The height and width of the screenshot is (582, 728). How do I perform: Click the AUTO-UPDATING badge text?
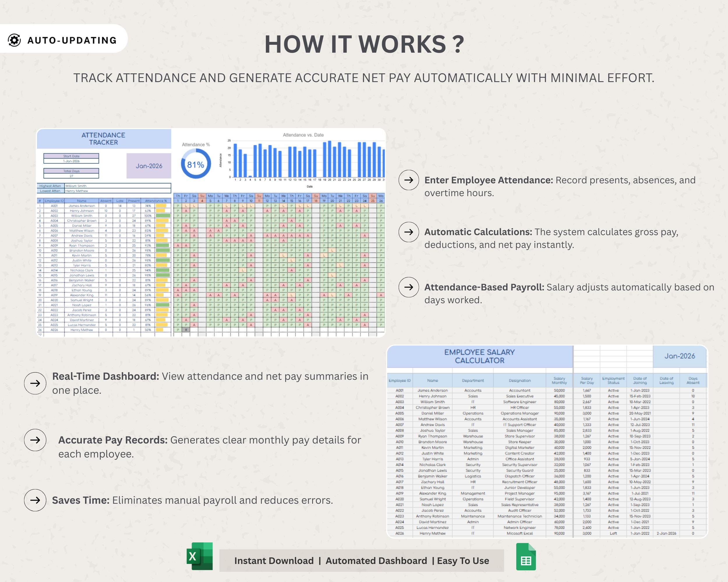pos(72,40)
